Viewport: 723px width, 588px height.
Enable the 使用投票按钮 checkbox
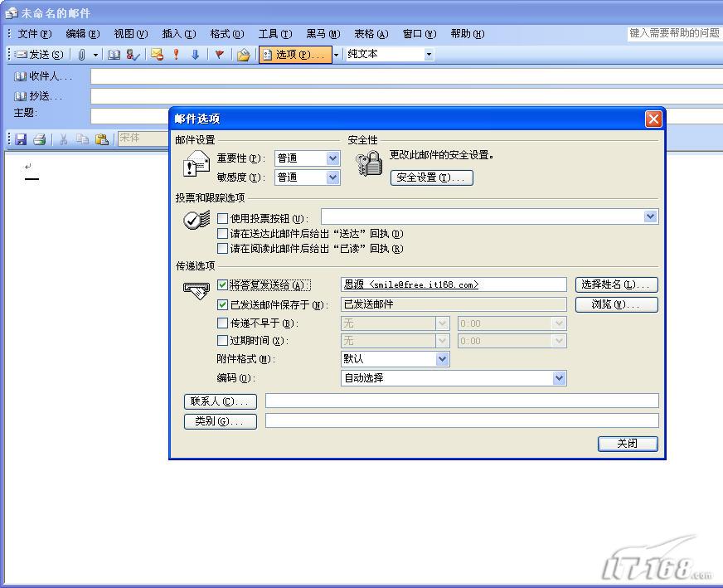point(222,219)
